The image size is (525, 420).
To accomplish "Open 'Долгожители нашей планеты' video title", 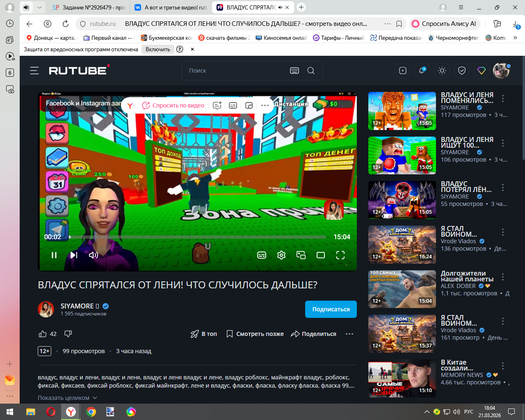I will (x=467, y=276).
